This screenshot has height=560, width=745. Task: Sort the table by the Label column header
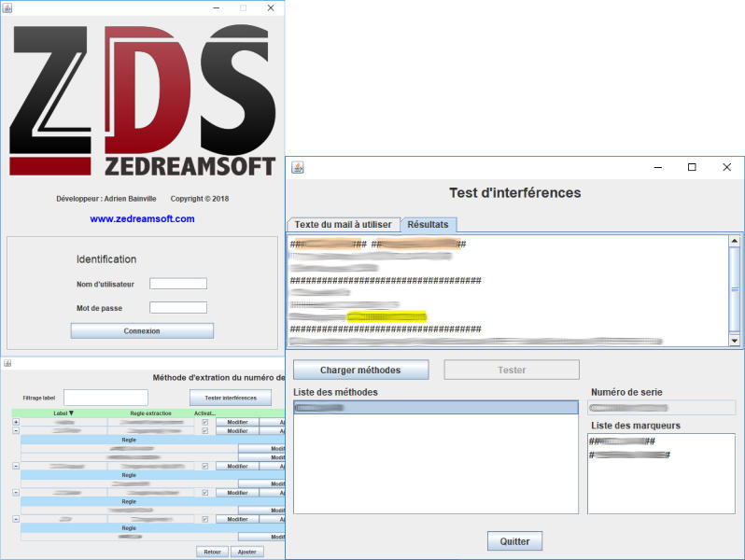pos(63,413)
